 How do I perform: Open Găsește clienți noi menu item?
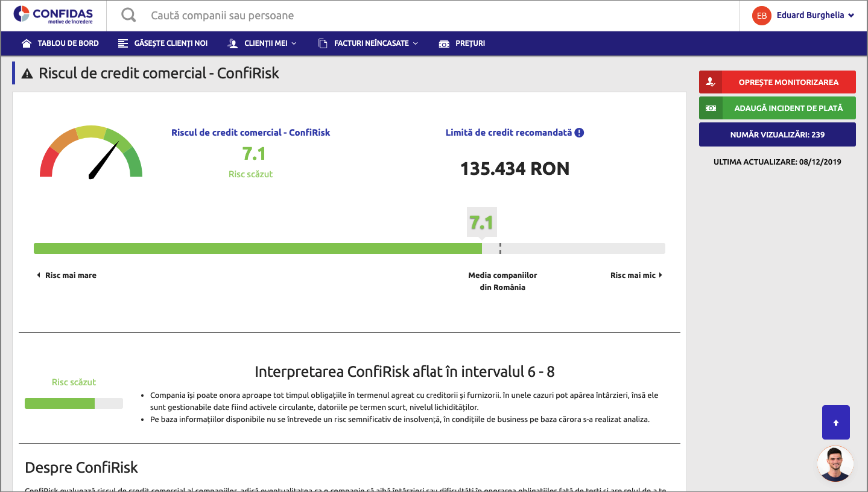click(171, 43)
